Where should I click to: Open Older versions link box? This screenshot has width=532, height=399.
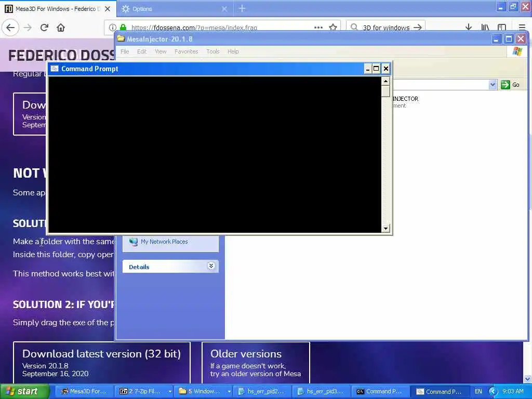(256, 363)
